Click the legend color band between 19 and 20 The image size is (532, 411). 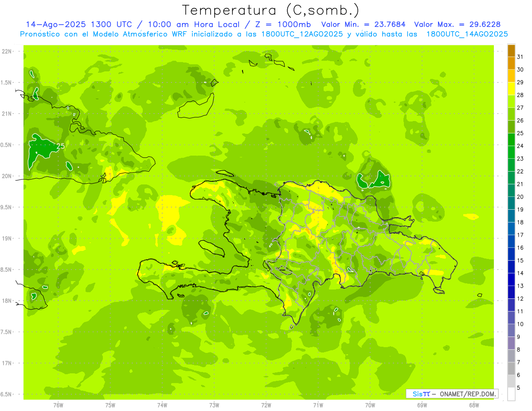511,203
